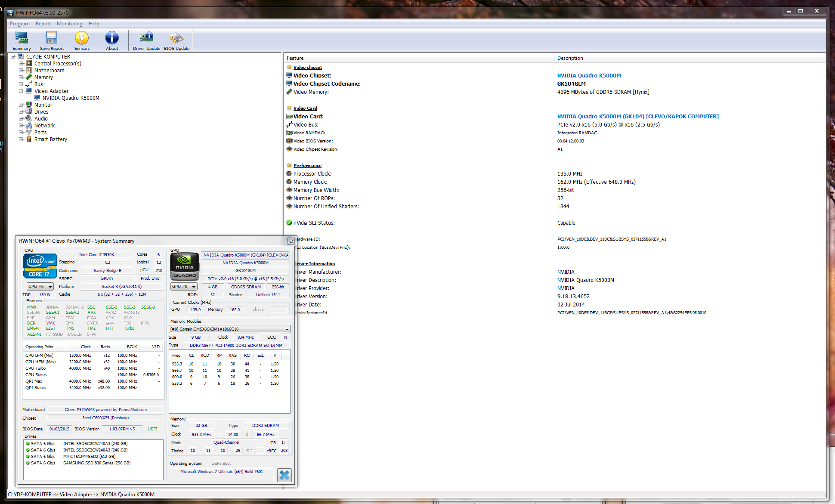This screenshot has height=504, width=835.
Task: Click Video Memory 4096 MBytes value
Action: point(603,92)
